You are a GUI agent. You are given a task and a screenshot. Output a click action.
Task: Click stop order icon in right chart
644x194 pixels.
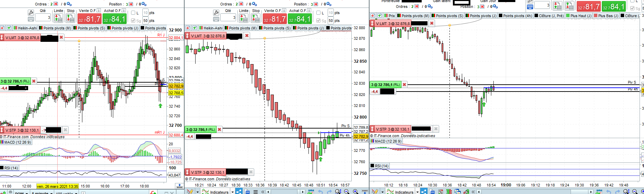click(570, 6)
